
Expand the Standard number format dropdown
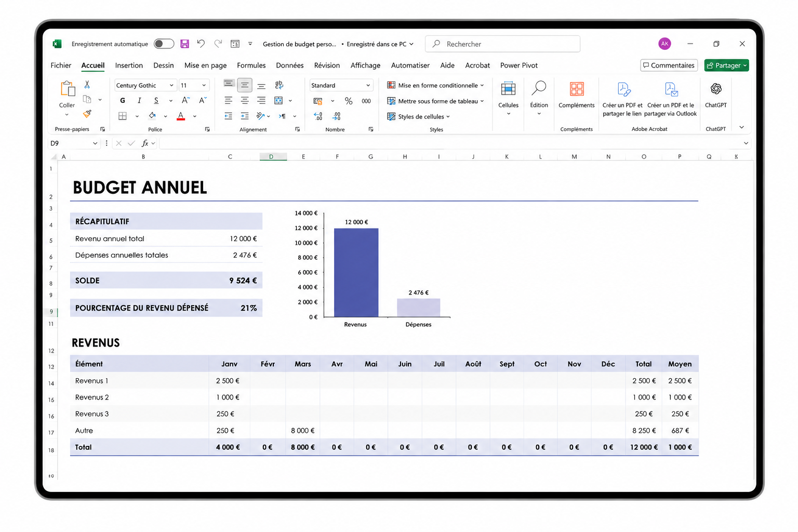coord(341,85)
